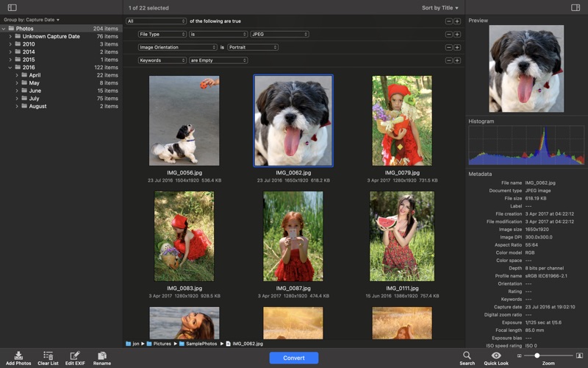This screenshot has height=368, width=588.
Task: Open the Keywords criterion dropdown
Action: 162,60
